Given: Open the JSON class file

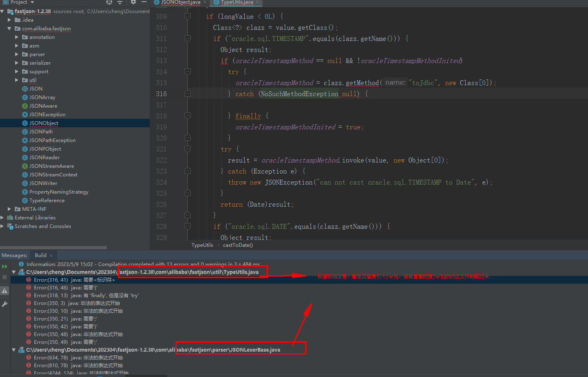Looking at the screenshot, I should [36, 89].
